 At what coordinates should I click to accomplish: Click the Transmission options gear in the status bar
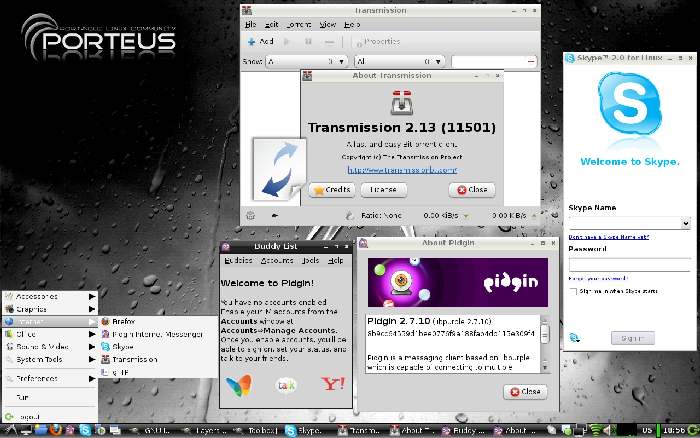coord(250,214)
